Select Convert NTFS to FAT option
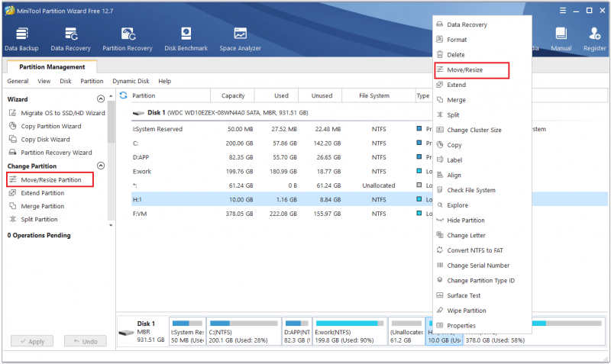This screenshot has height=364, width=611. coord(474,250)
